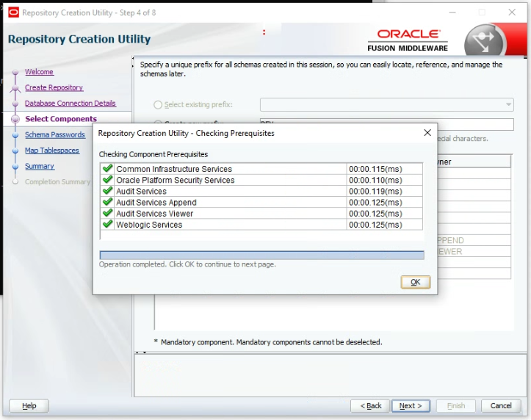The width and height of the screenshot is (531, 420).
Task: Close the Checking Prerequisites dialog
Action: pos(427,133)
